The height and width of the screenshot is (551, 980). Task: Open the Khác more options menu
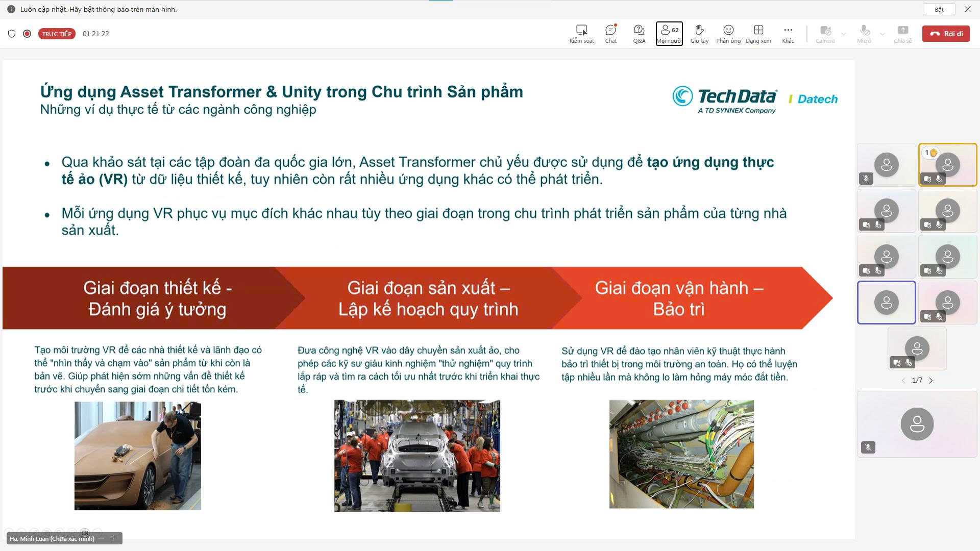point(788,34)
